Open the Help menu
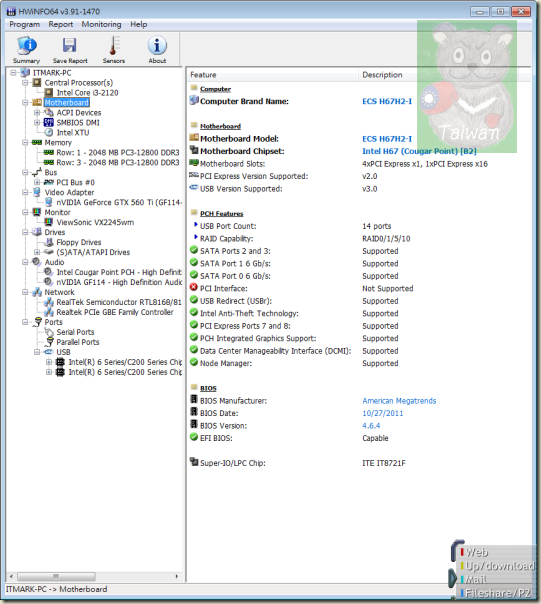Viewport: 541px width, 604px height. click(x=138, y=24)
